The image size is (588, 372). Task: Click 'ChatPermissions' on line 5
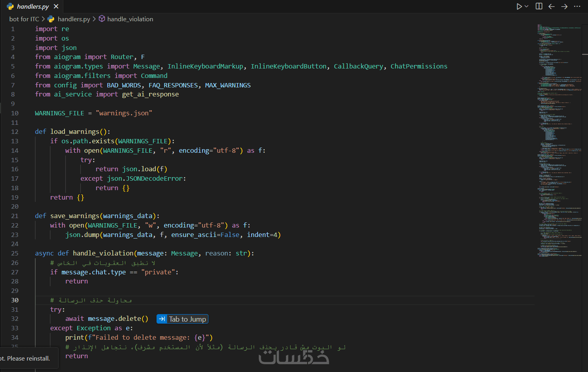(419, 66)
